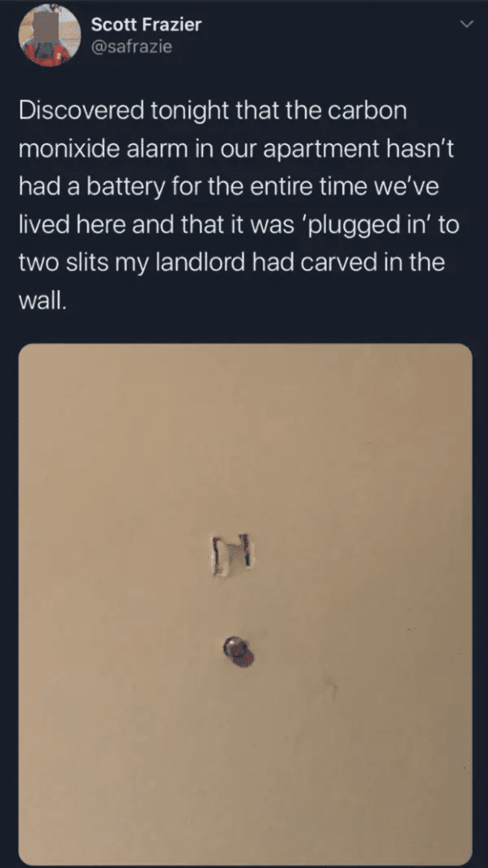
Task: Open Scott Frazier's profile avatar
Action: 50,35
